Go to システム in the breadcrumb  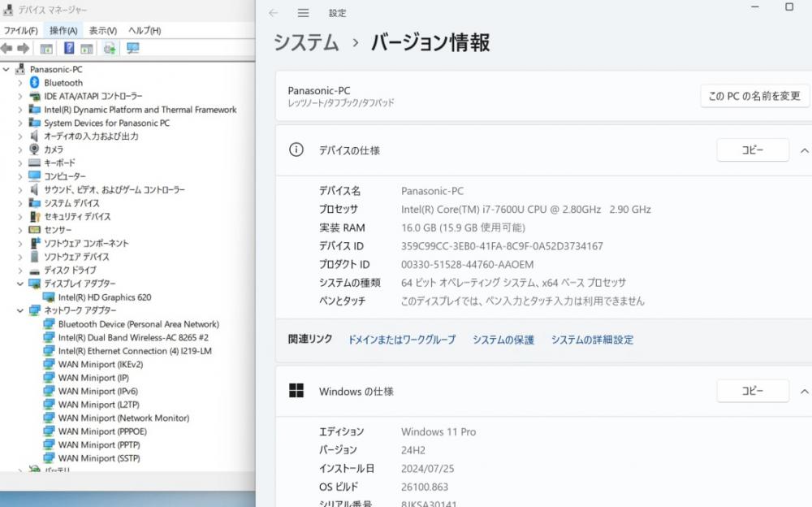(306, 42)
